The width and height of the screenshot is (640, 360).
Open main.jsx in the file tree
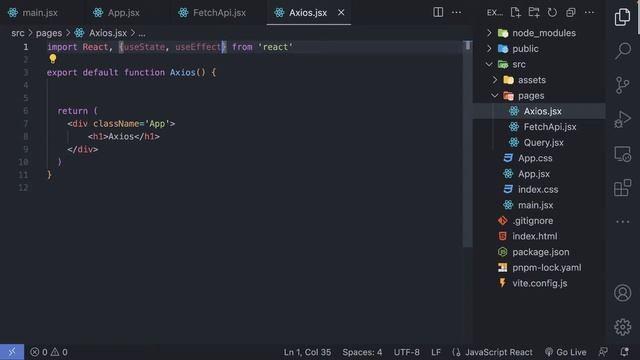[x=539, y=205]
